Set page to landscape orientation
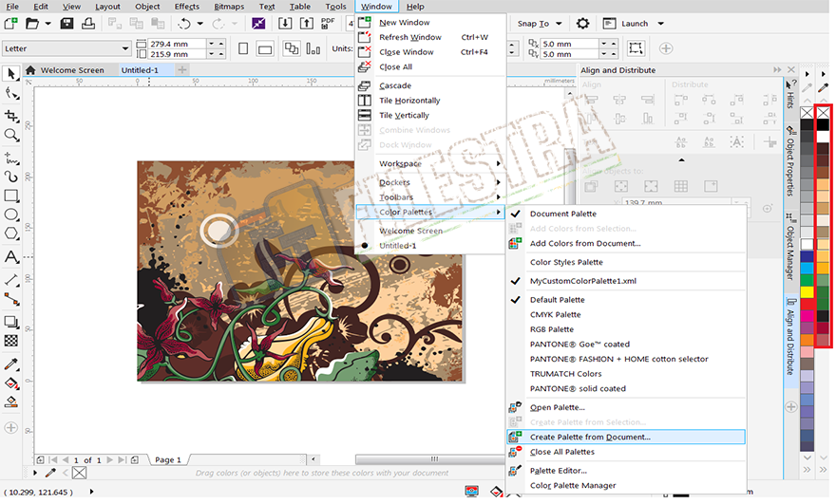Image resolution: width=836 pixels, height=504 pixels. tap(264, 49)
